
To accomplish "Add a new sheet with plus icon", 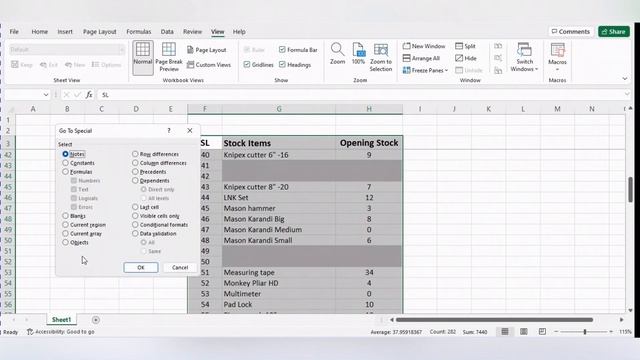I will (96, 320).
